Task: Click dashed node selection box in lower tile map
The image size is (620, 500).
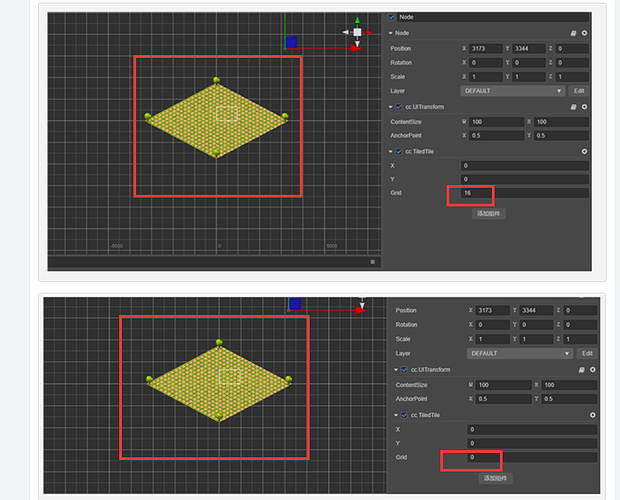Action: [x=230, y=377]
